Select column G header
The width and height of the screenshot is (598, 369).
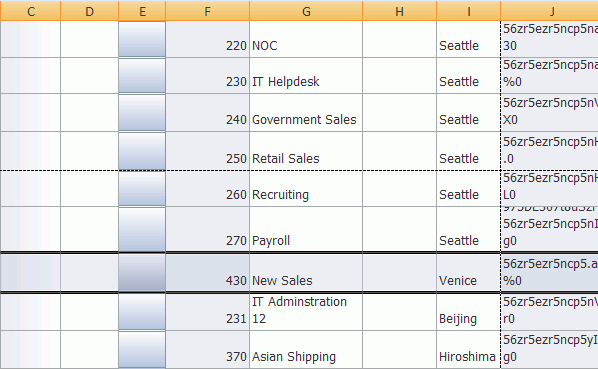306,11
